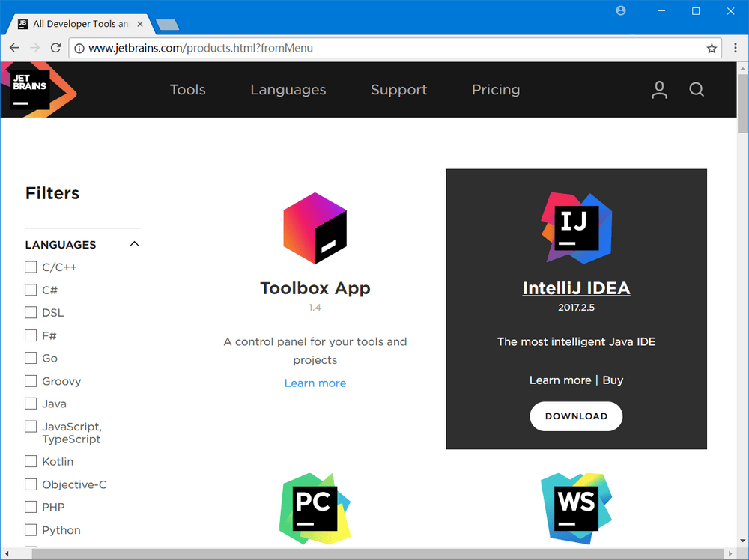This screenshot has width=749, height=560.
Task: Open the Languages menu in header
Action: (x=288, y=90)
